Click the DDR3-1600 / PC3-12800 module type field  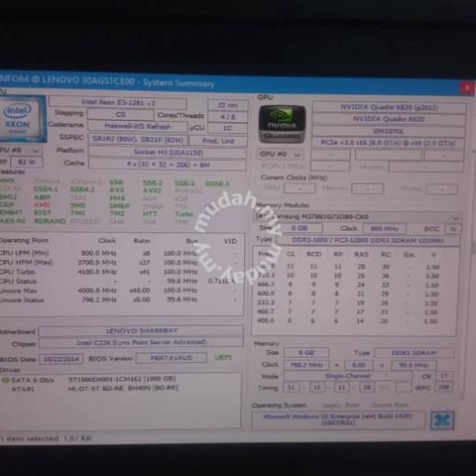[x=368, y=240]
